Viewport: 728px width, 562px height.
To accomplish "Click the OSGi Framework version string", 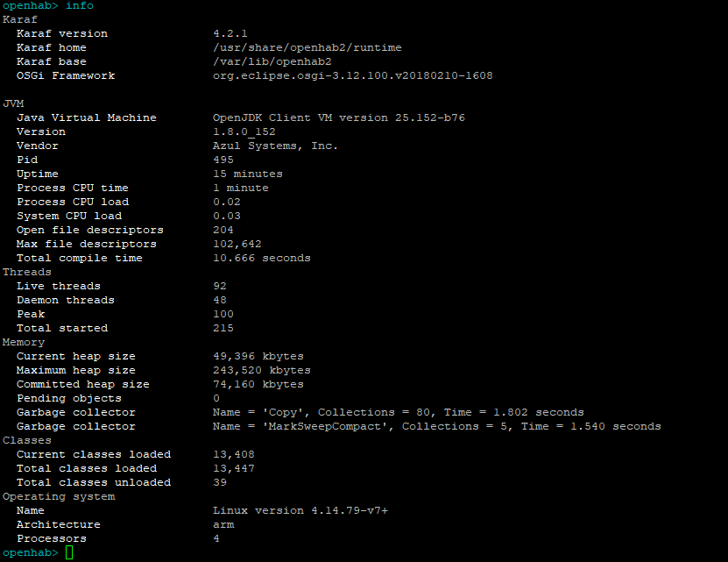I will pyautogui.click(x=353, y=75).
